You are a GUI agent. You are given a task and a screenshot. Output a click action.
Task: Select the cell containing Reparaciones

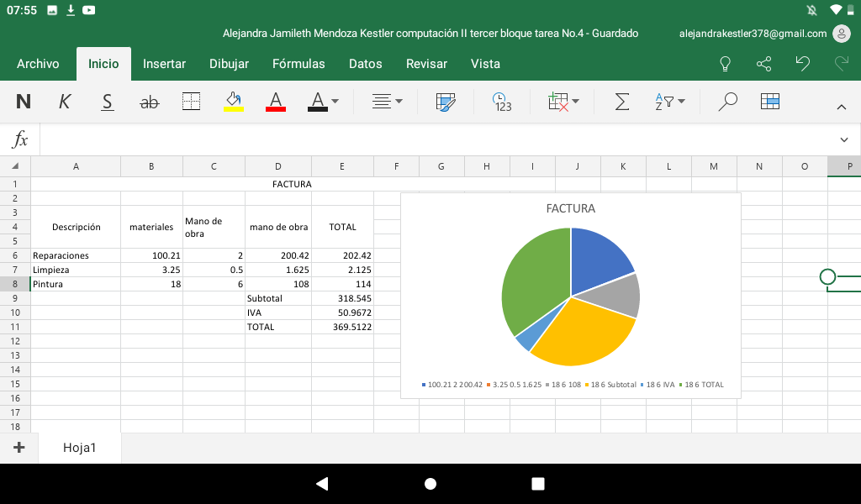[x=76, y=255]
